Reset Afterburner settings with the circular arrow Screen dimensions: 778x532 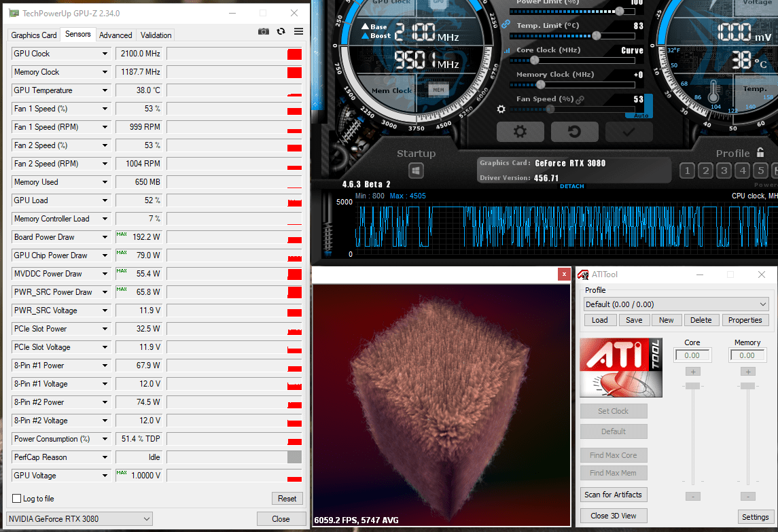tap(574, 132)
